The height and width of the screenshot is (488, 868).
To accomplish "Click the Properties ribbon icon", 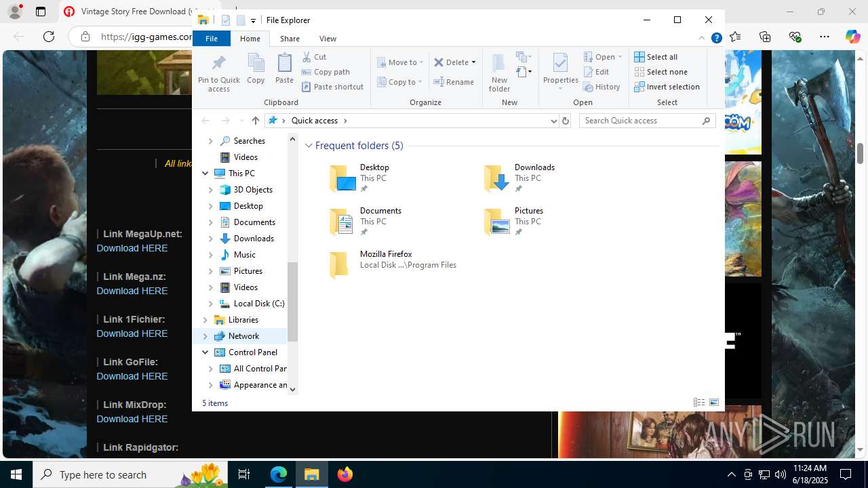I will point(560,72).
